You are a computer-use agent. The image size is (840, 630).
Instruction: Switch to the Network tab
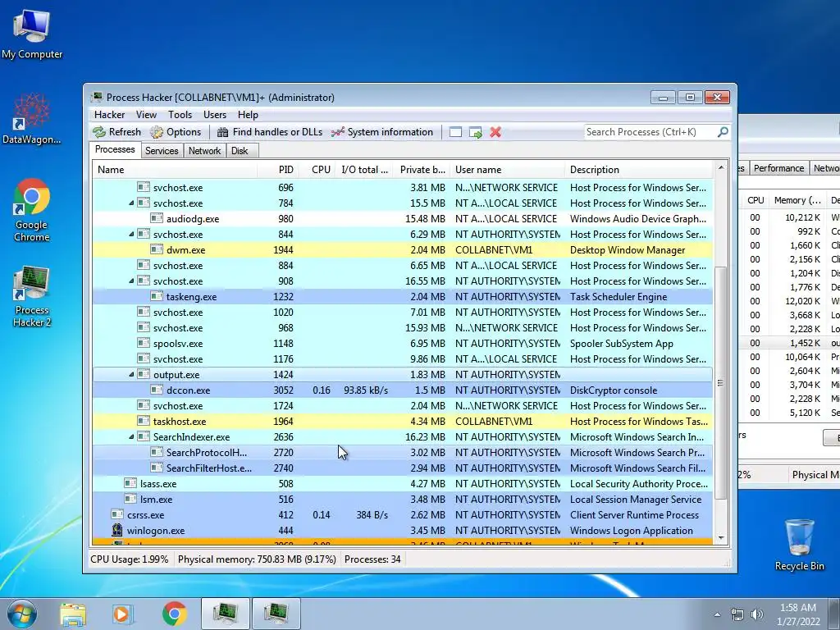click(204, 151)
